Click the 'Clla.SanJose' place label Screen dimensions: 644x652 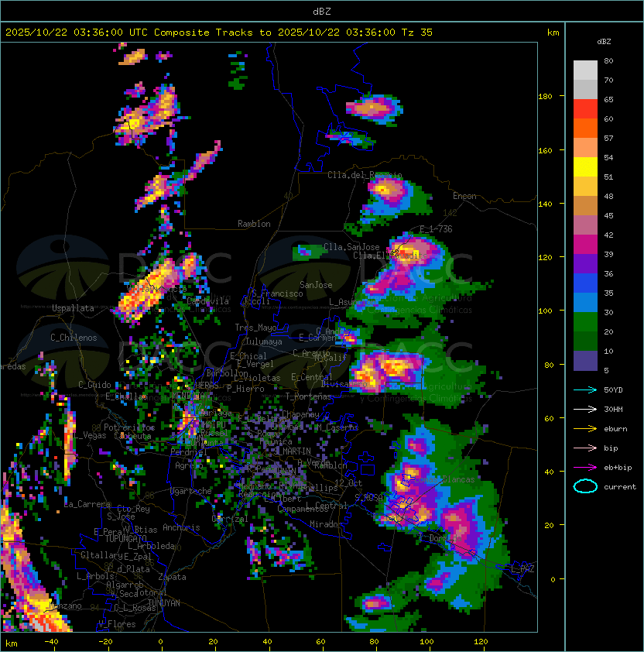351,247
